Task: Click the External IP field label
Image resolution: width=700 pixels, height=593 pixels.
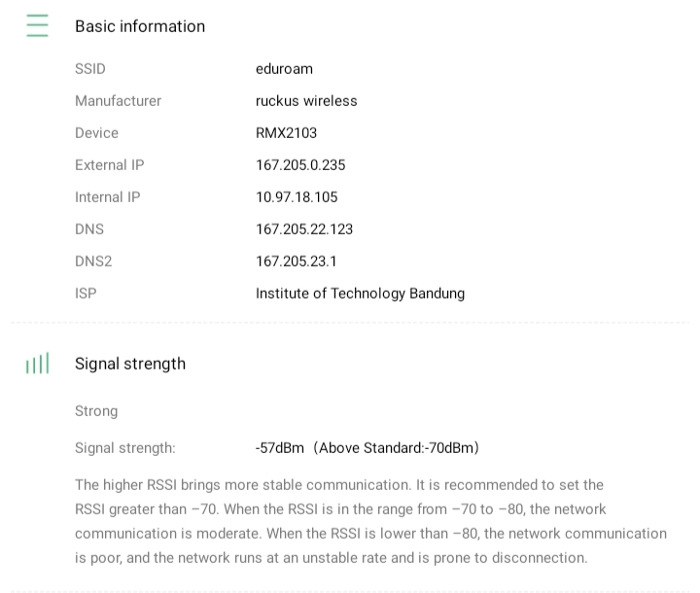Action: tap(109, 165)
